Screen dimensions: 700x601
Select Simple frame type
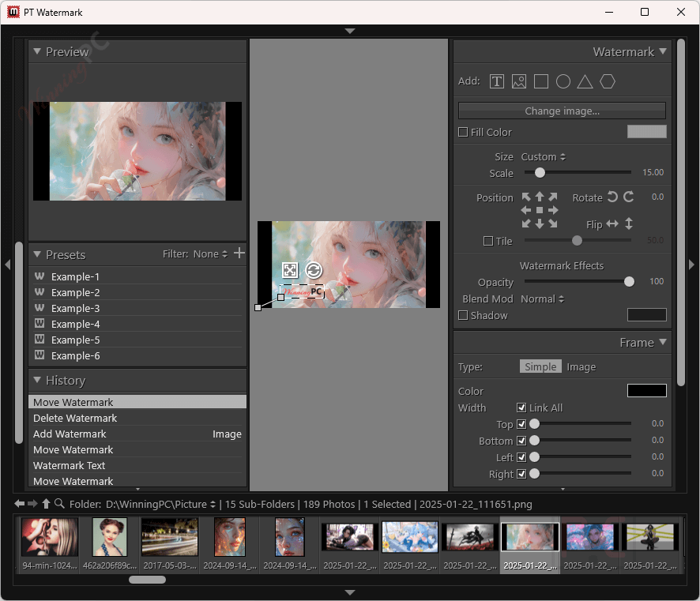(540, 366)
